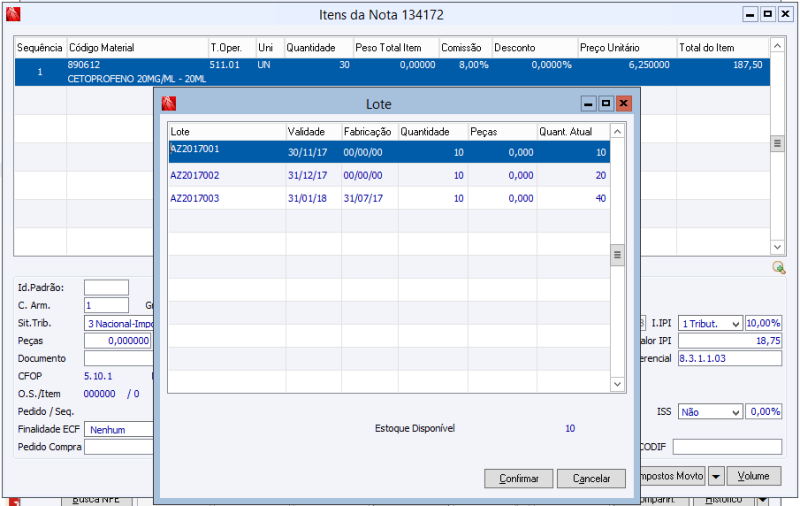Click the Código Material column header
This screenshot has height=506, width=800.
[137, 47]
